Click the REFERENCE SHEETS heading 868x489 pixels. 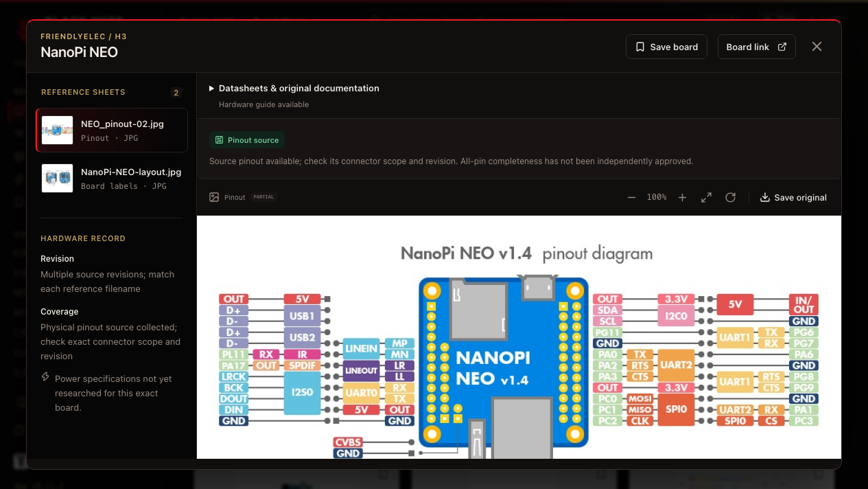[x=83, y=92]
